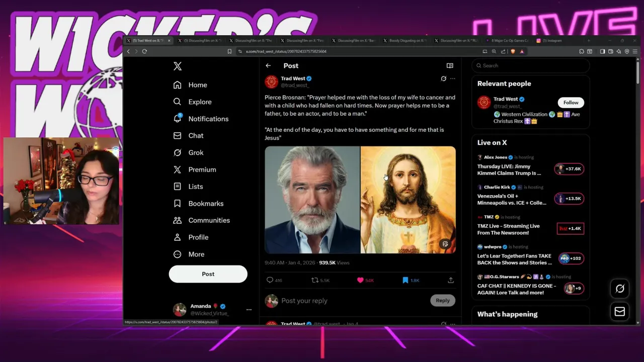Click browser back arrow

coord(129,51)
